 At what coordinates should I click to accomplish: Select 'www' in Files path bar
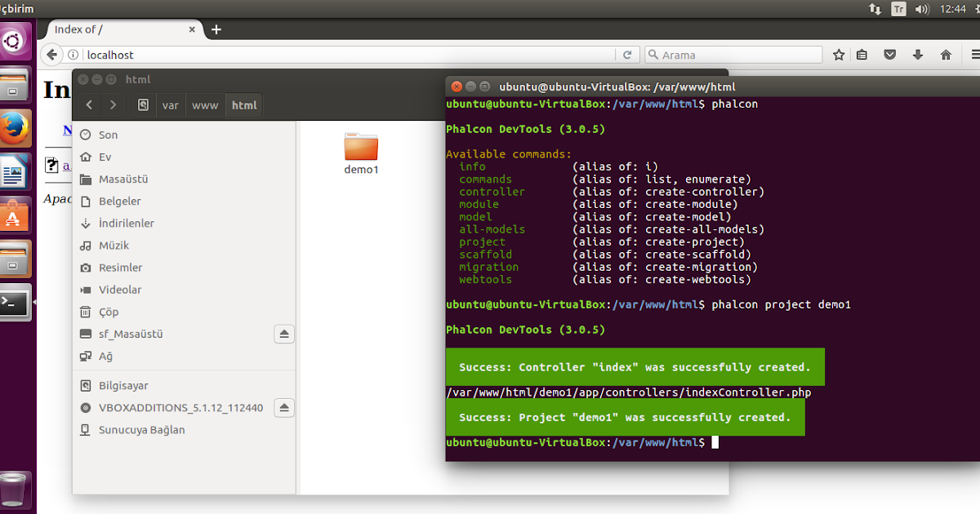pyautogui.click(x=205, y=105)
